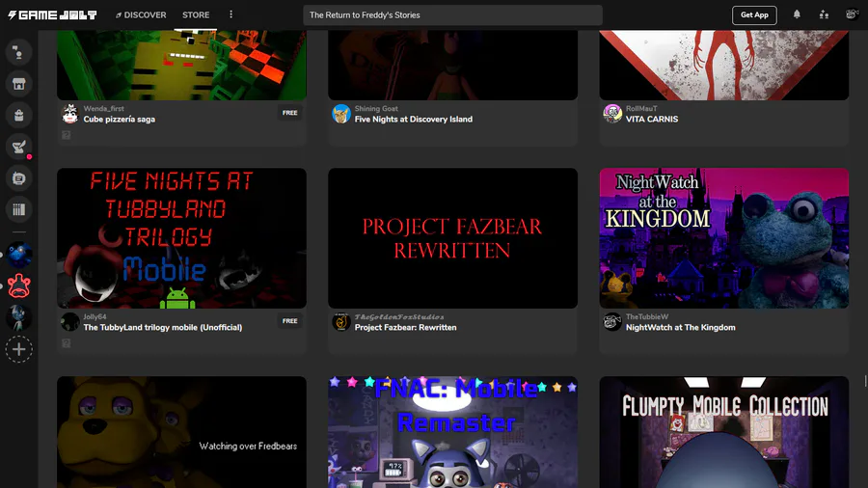
Task: Click the add community plus button
Action: [x=19, y=349]
